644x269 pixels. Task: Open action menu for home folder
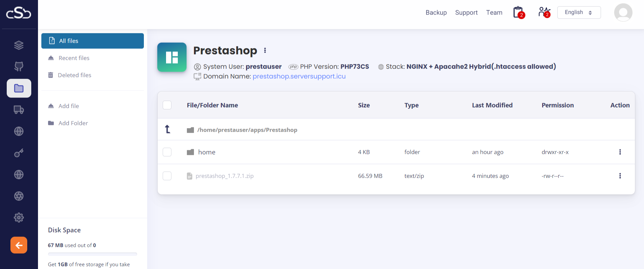tap(620, 152)
